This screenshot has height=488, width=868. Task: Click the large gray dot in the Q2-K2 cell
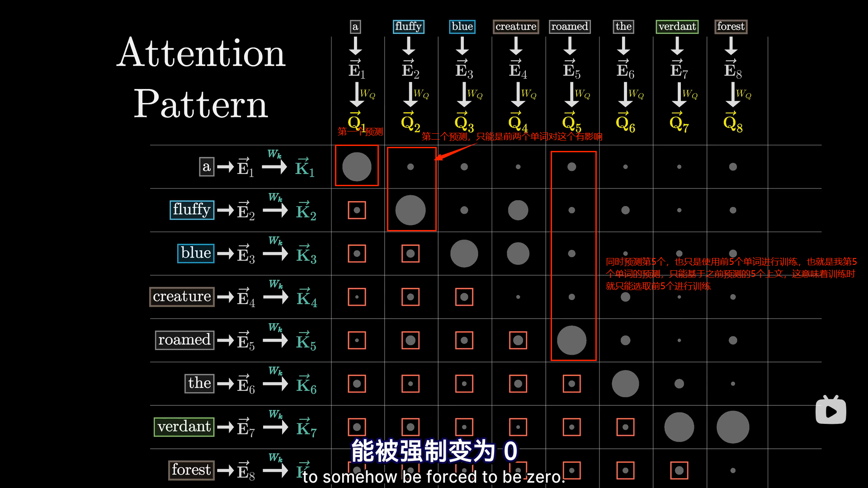(410, 210)
